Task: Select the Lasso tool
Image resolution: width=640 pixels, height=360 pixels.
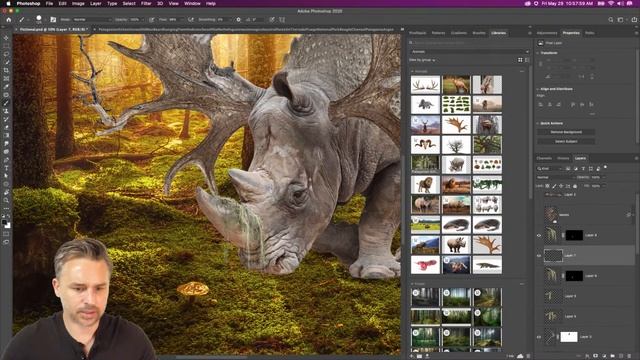Action: [x=6, y=54]
